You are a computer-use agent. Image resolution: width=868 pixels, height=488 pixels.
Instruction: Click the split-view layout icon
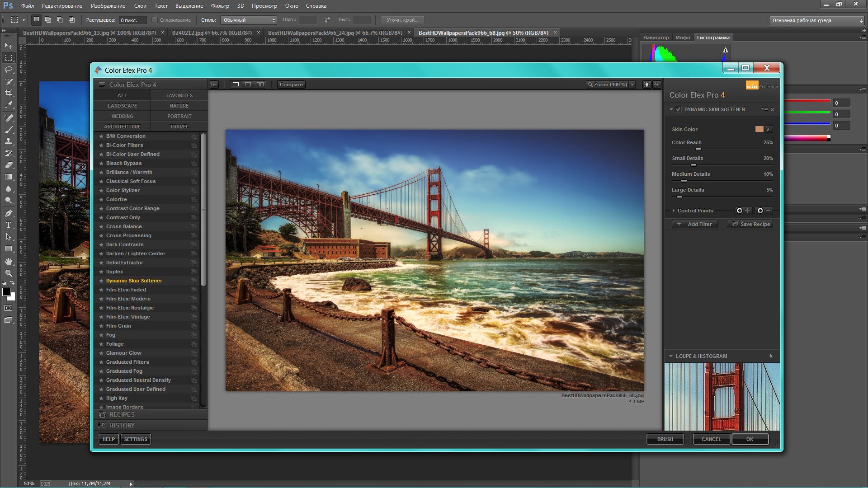[x=249, y=84]
